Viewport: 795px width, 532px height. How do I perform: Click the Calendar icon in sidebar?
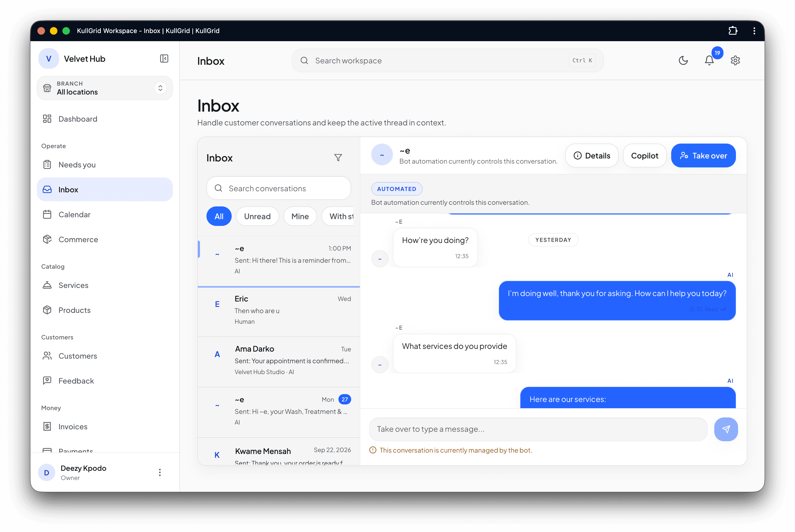[x=47, y=215]
